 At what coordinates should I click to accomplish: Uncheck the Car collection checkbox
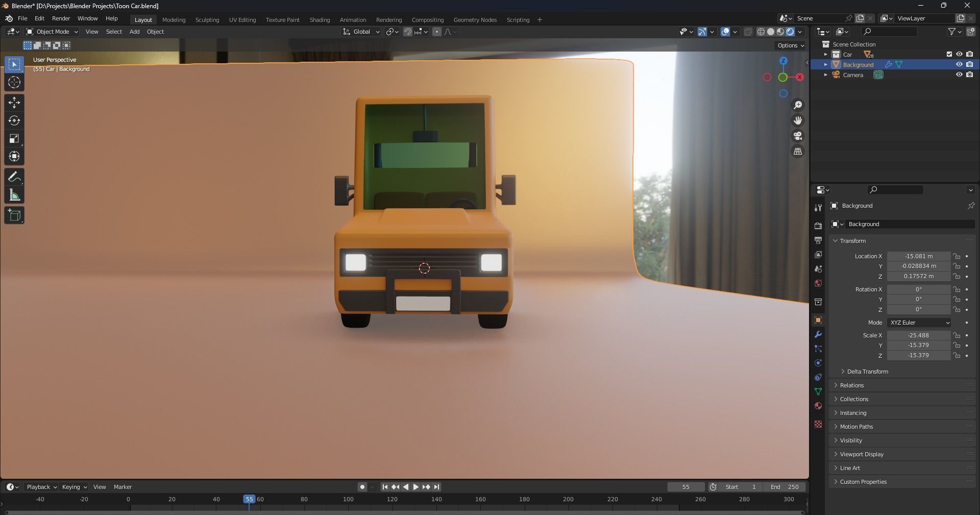click(948, 54)
